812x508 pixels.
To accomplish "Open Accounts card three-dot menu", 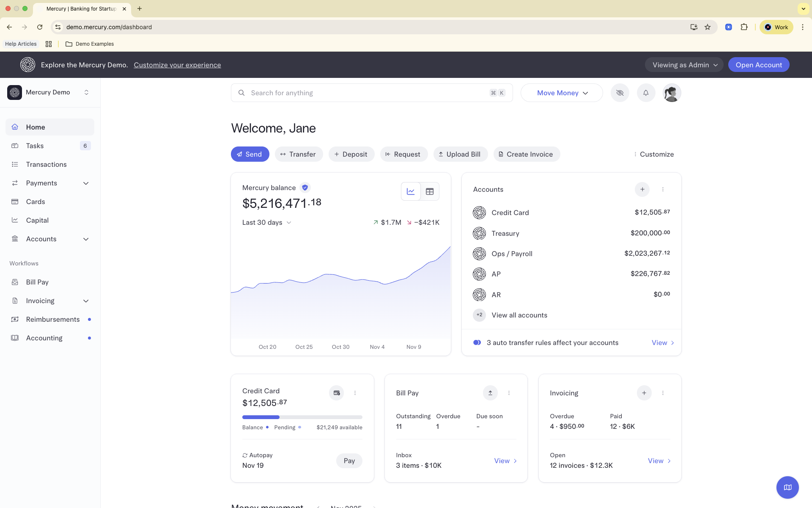I will [663, 189].
